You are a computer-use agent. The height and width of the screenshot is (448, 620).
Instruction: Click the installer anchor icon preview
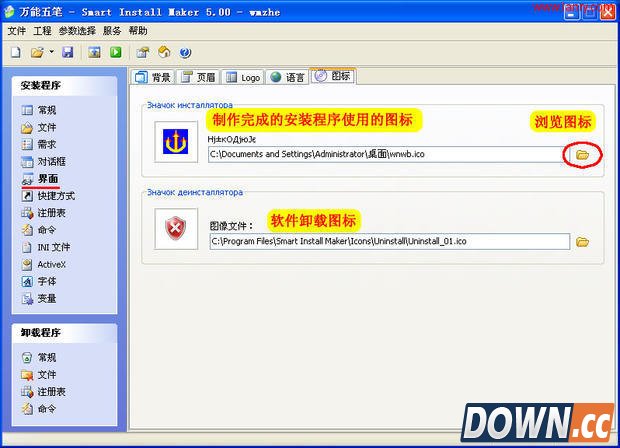click(176, 142)
